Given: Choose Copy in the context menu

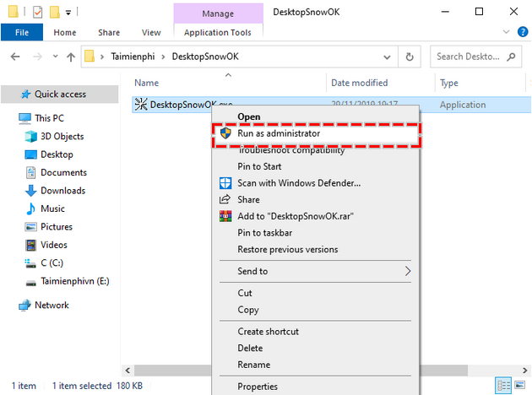Looking at the screenshot, I should (x=248, y=310).
